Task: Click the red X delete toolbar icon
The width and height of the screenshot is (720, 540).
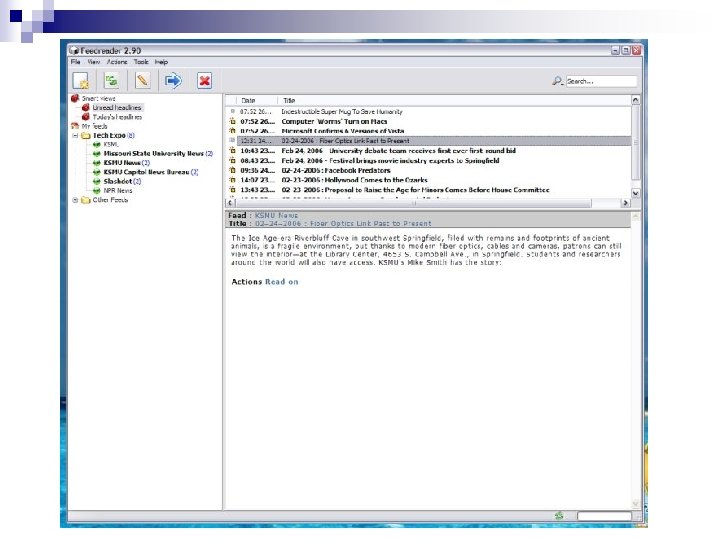Action: click(x=204, y=81)
